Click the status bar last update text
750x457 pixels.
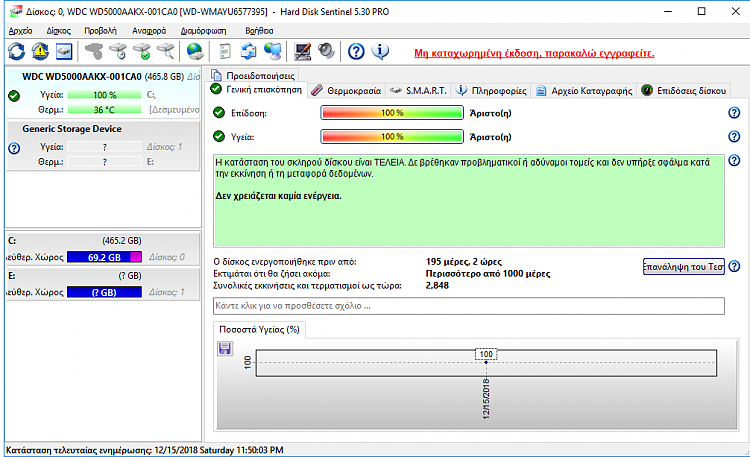pyautogui.click(x=144, y=450)
